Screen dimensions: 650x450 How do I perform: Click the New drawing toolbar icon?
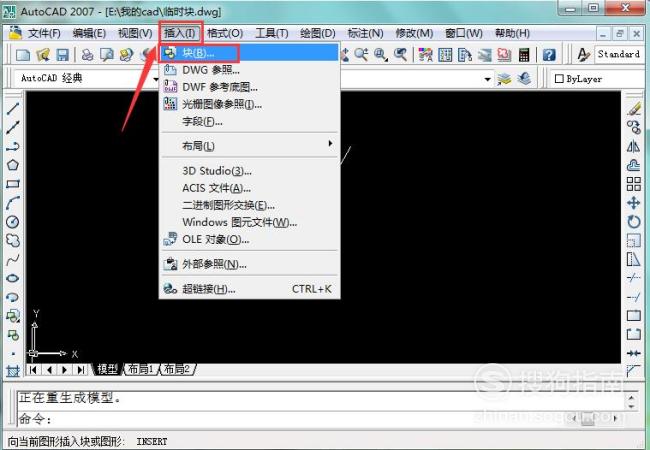[23, 55]
